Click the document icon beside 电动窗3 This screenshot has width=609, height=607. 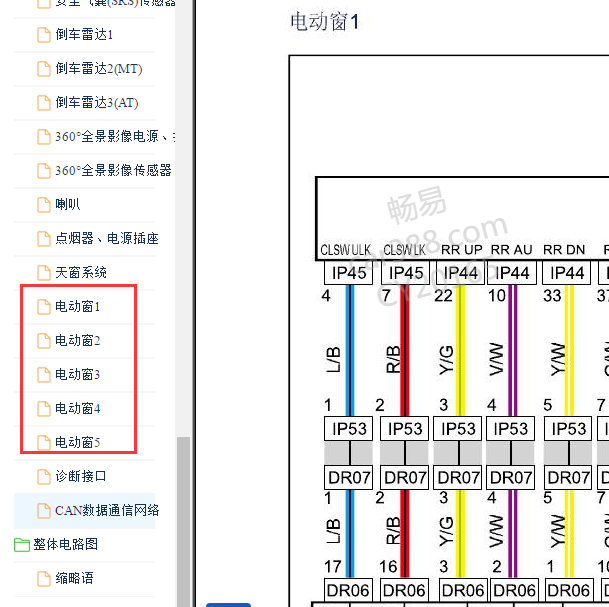point(44,374)
